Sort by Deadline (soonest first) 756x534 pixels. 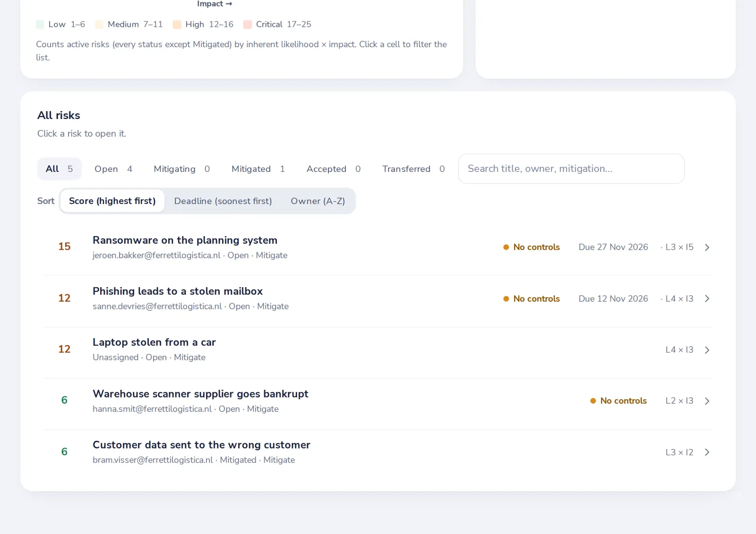pyautogui.click(x=223, y=201)
